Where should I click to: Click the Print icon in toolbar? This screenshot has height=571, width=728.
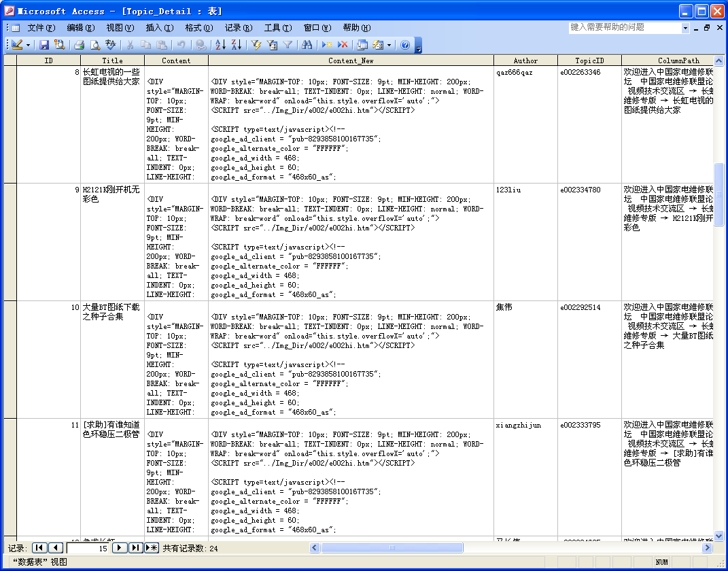point(79,45)
